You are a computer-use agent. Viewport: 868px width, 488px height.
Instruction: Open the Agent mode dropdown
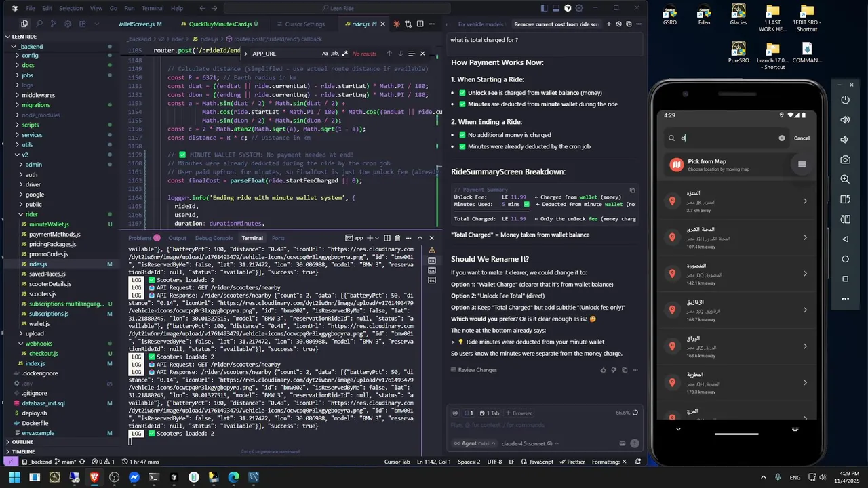[x=475, y=443]
